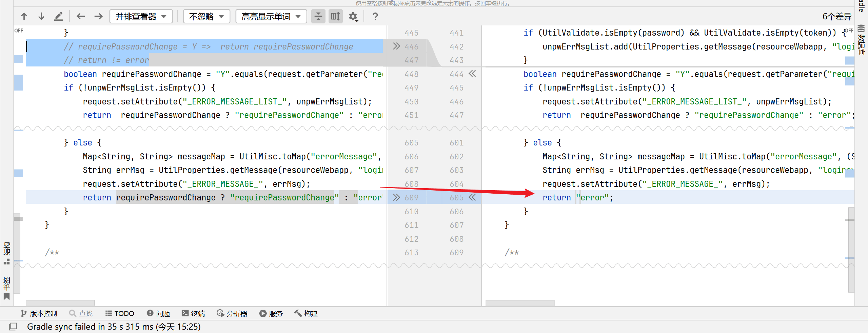Open the 构建 tool window

click(306, 313)
